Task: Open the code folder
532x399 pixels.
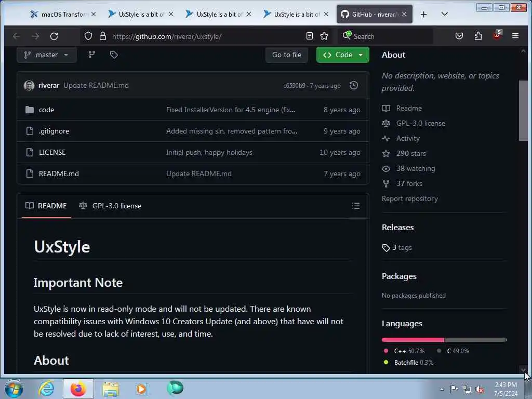Action: (x=46, y=110)
